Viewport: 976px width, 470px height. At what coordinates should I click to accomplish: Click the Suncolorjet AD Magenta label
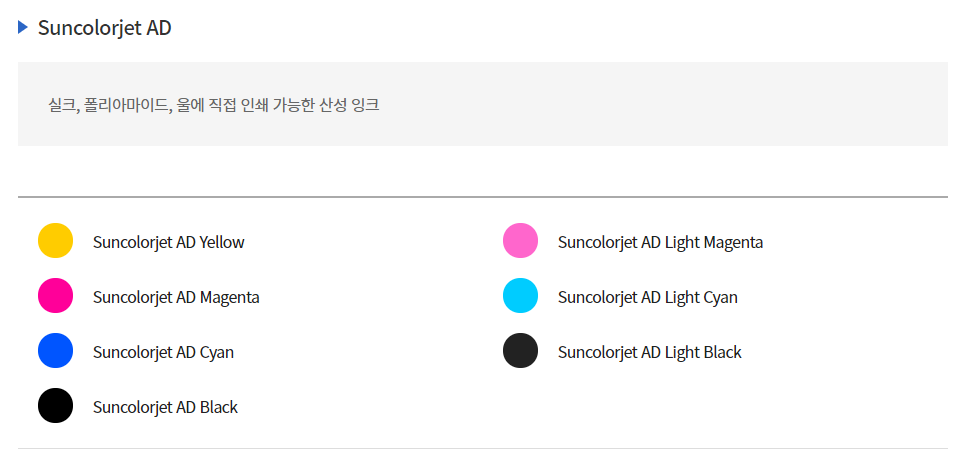click(x=176, y=298)
